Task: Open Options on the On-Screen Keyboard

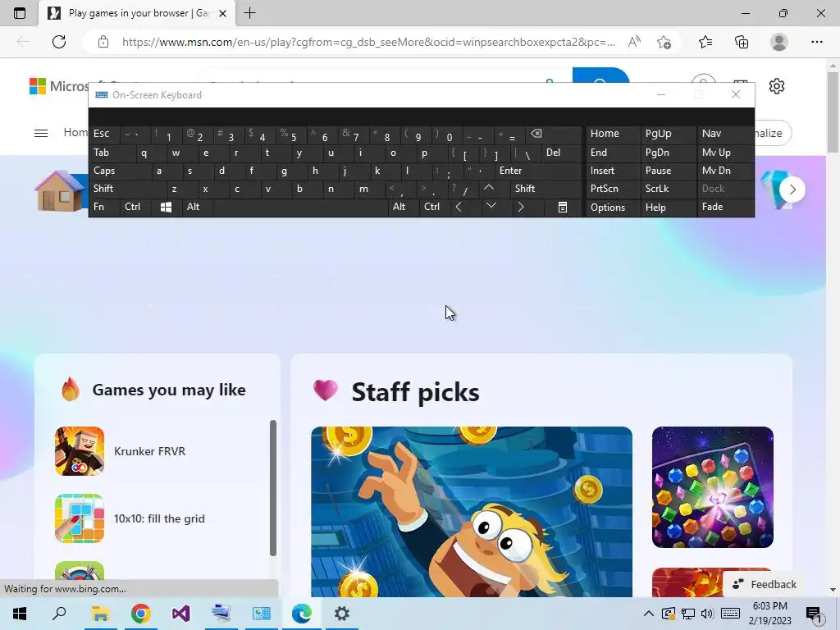Action: (613, 208)
